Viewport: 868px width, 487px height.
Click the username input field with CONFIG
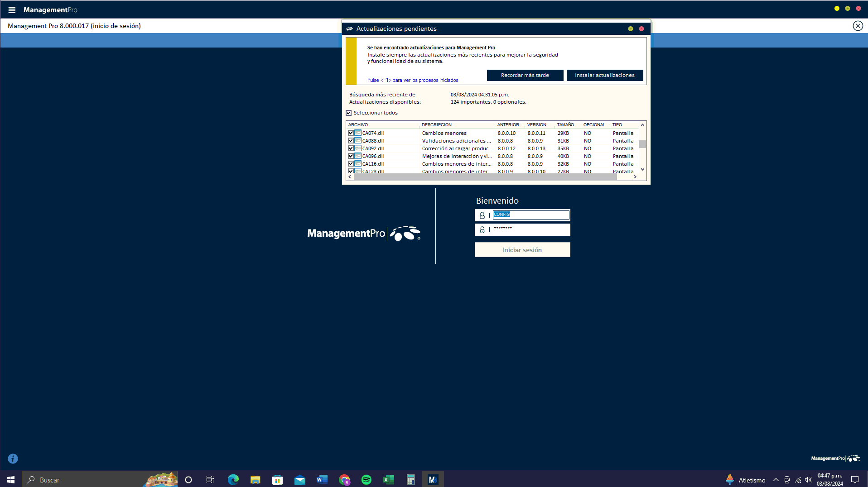pos(530,215)
